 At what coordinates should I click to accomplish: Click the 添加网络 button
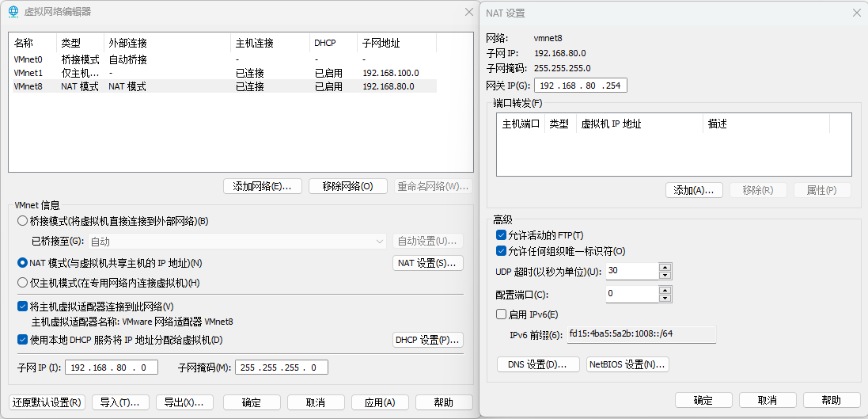point(262,186)
